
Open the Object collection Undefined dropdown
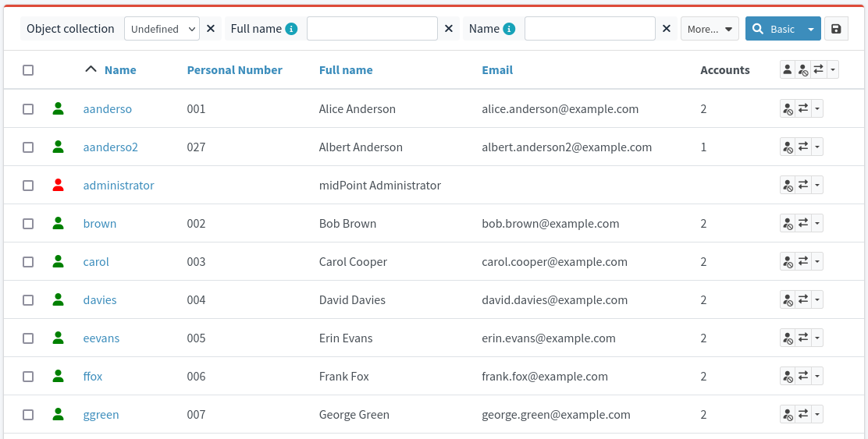click(x=162, y=29)
